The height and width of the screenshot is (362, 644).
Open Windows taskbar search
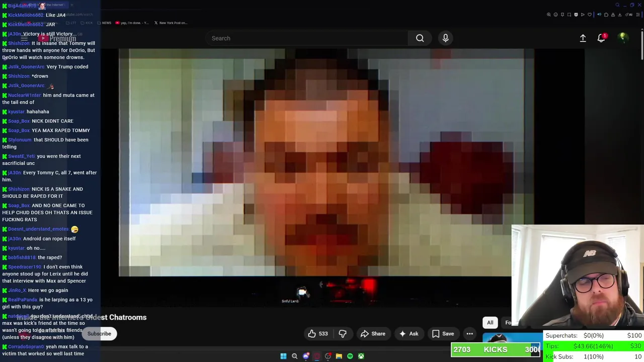[294, 356]
